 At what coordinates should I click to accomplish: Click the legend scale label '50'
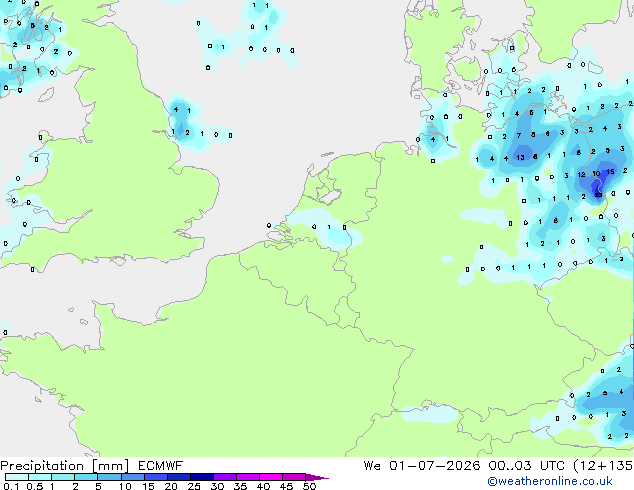pyautogui.click(x=310, y=486)
